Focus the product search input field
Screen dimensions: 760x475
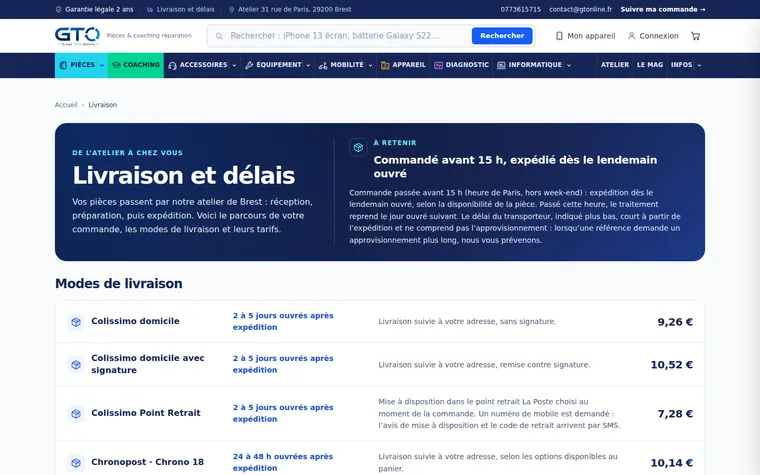[x=347, y=36]
